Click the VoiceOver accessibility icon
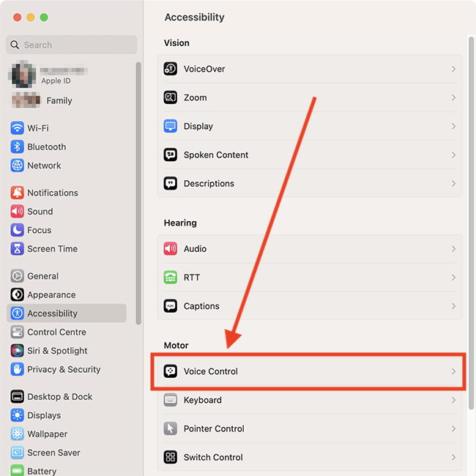This screenshot has width=476, height=476. [x=171, y=69]
